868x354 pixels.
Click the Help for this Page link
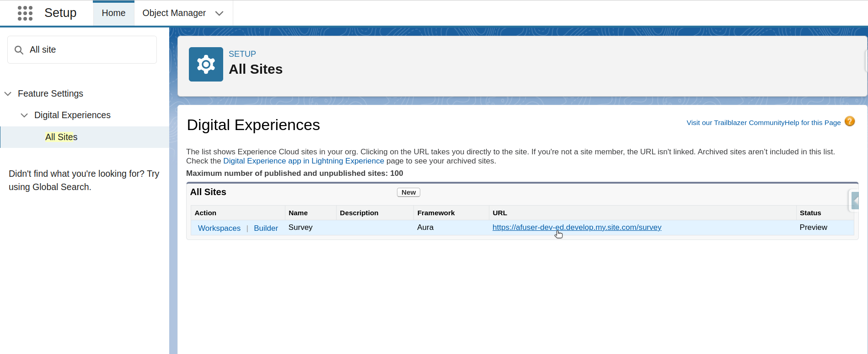tap(812, 123)
